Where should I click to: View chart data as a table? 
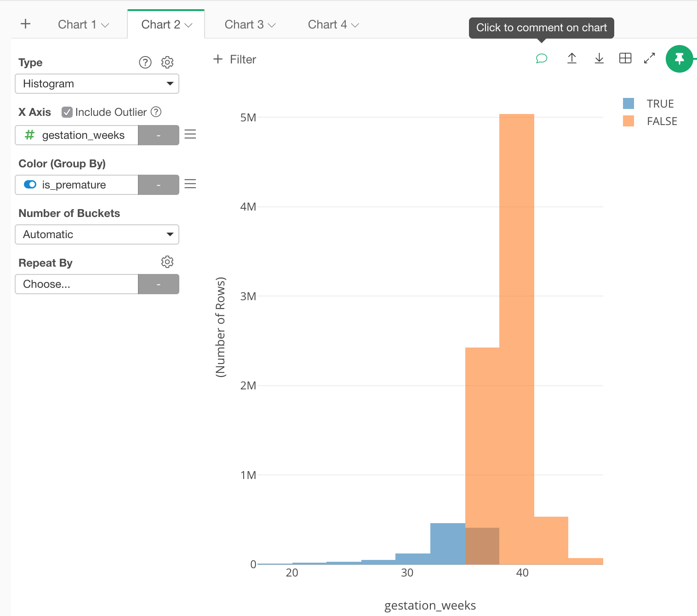(625, 58)
